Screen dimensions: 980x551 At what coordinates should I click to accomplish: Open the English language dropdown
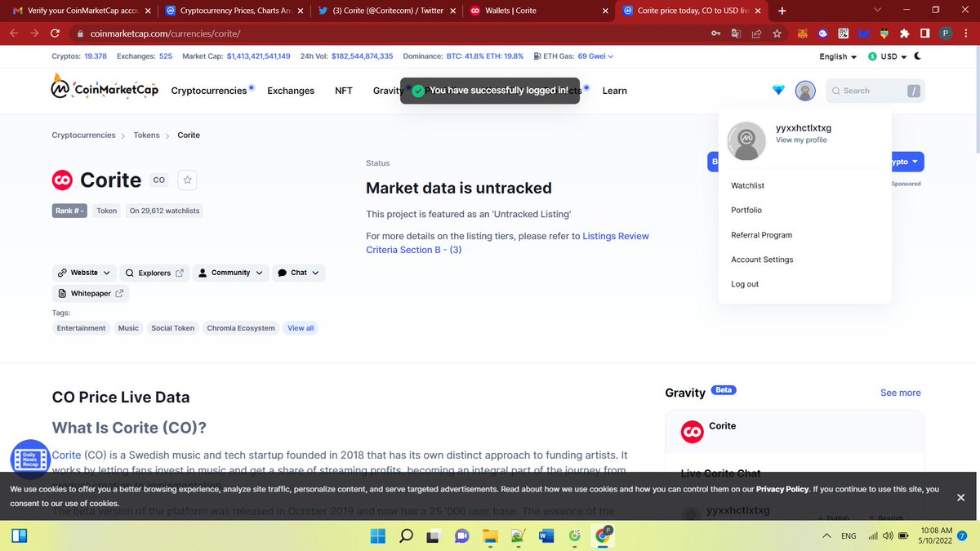coord(838,56)
